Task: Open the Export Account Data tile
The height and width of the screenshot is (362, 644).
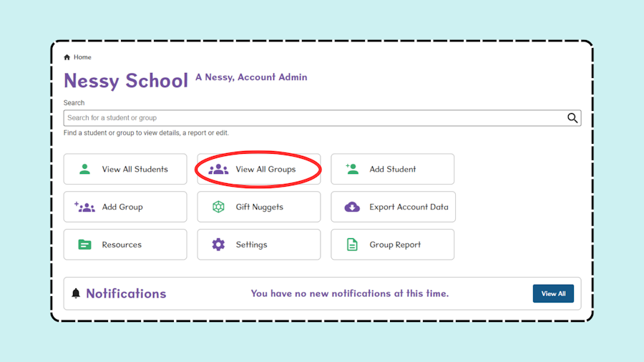Action: [393, 207]
